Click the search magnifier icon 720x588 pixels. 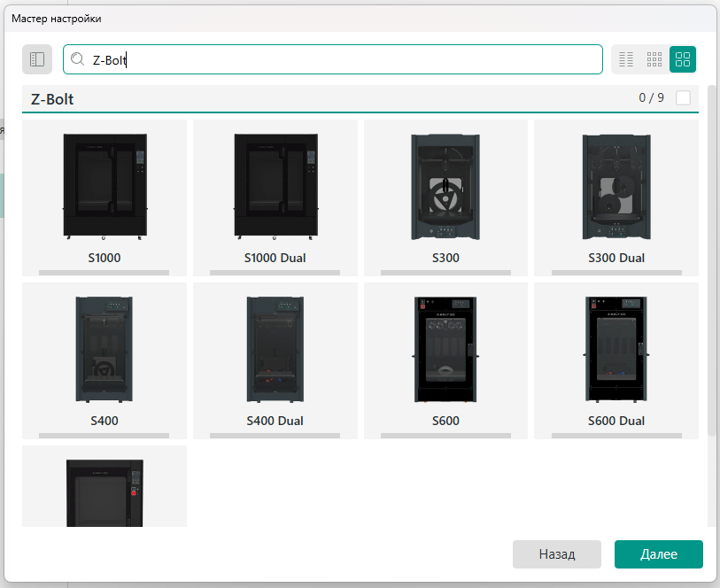pyautogui.click(x=78, y=59)
